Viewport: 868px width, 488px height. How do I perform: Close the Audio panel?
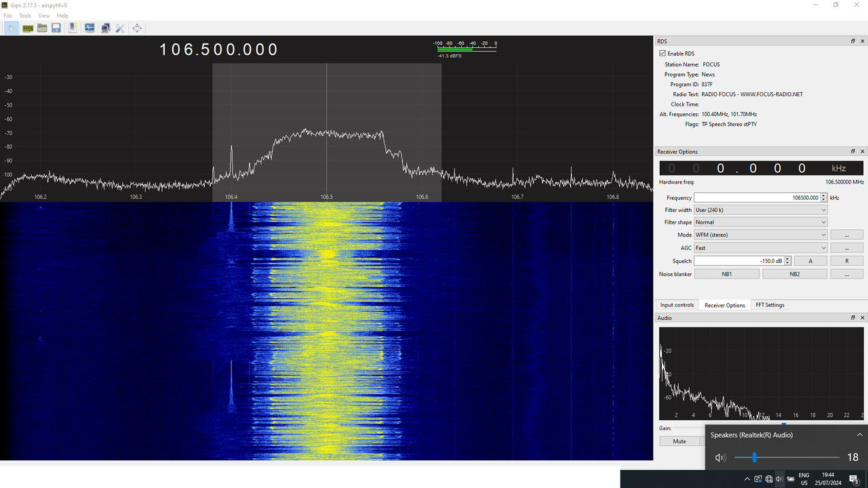[x=863, y=318]
